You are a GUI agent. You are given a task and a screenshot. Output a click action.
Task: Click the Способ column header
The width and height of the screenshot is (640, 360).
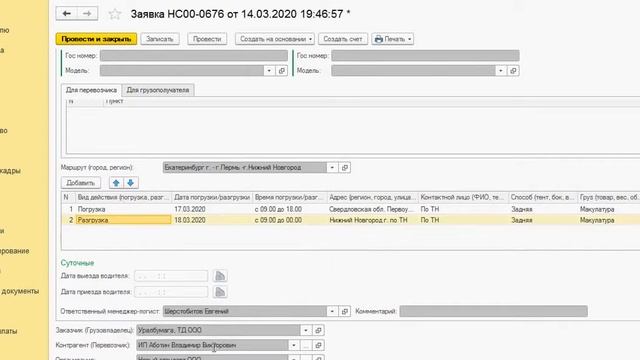(x=543, y=198)
